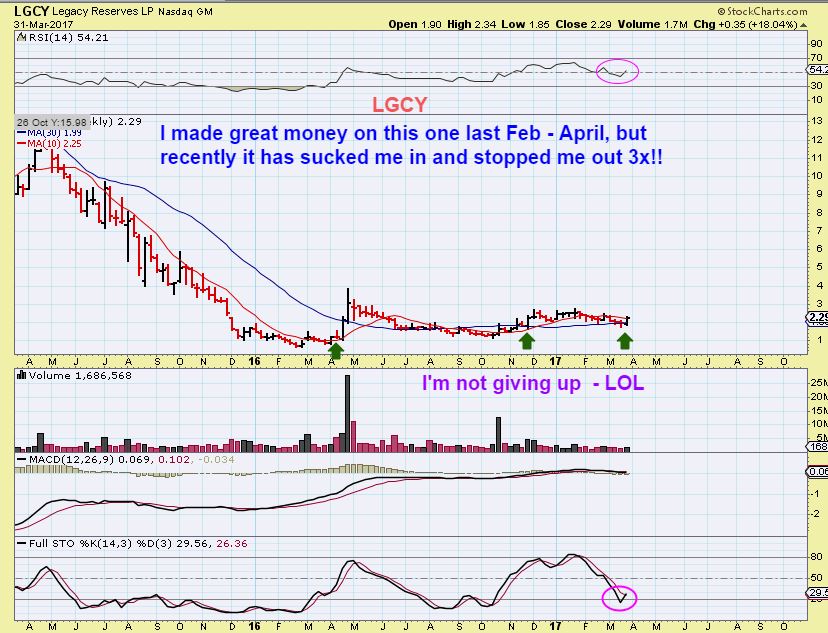
Task: Click the stochastic %D value '26.36'
Action: click(231, 543)
